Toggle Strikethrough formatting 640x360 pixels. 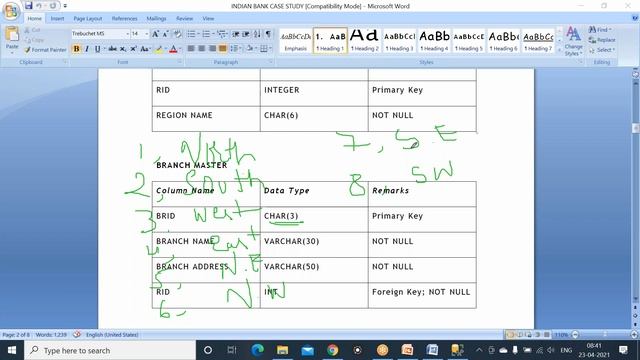coord(113,49)
